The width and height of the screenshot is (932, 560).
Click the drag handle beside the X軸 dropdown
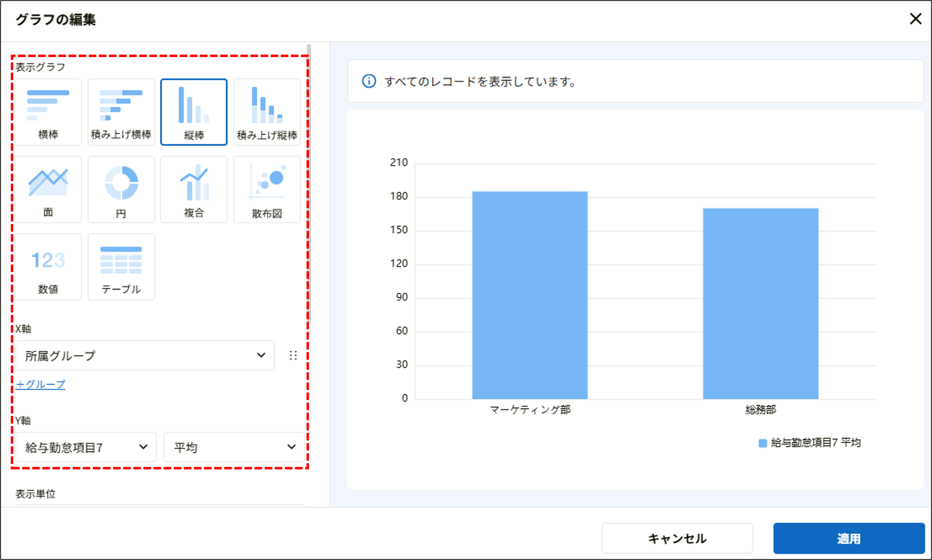293,355
